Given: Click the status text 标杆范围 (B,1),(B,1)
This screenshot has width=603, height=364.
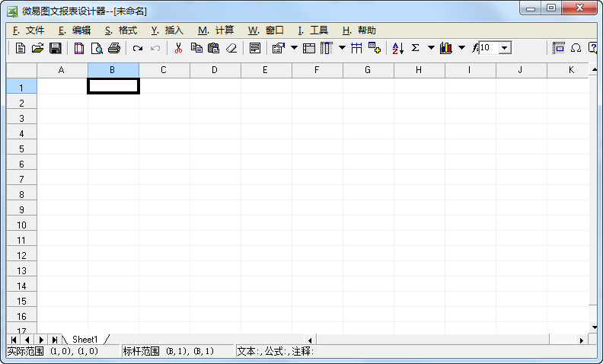Looking at the screenshot, I should [x=168, y=351].
